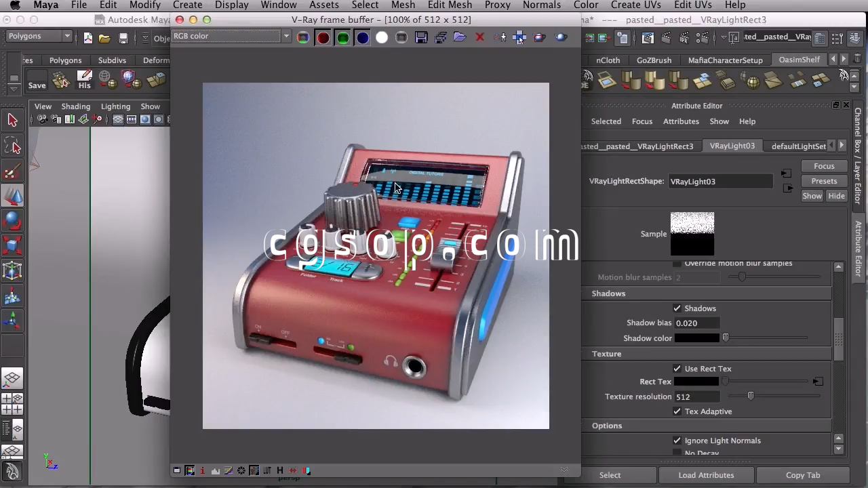The image size is (868, 488).
Task: Open the Mesh menu
Action: [403, 5]
